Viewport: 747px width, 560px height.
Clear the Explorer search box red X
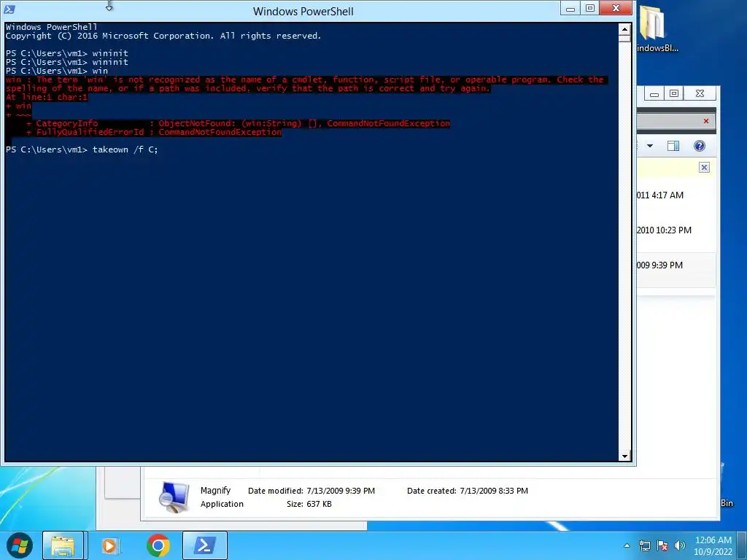pos(706,121)
